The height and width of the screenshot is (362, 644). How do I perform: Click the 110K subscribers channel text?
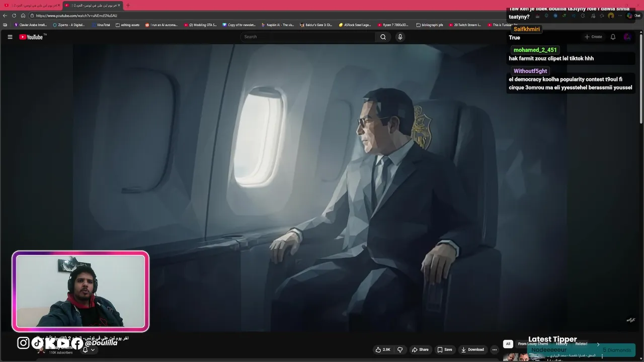(60, 353)
